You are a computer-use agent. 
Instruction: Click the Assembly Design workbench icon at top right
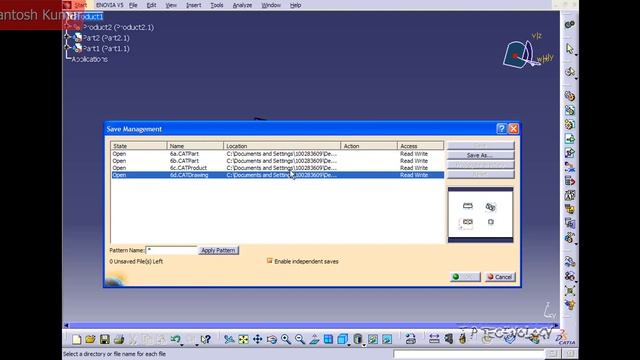click(x=569, y=25)
